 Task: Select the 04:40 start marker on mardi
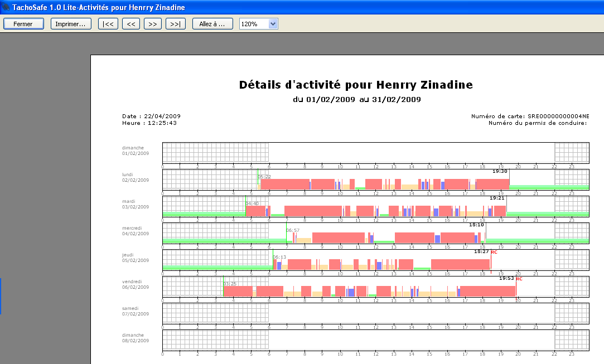tap(252, 203)
